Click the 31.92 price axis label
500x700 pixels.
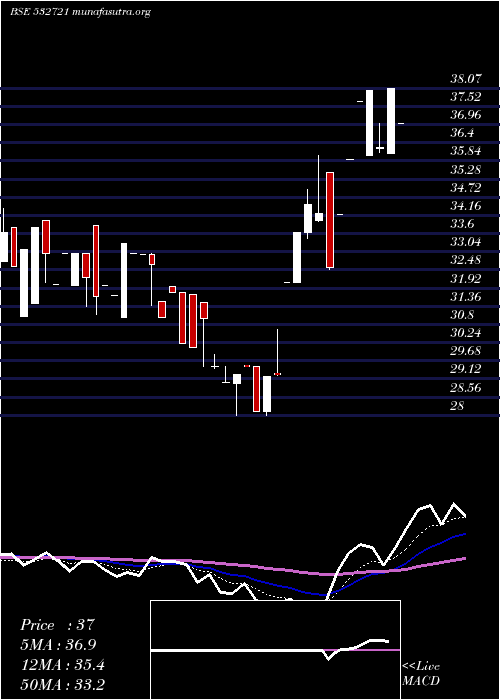(466, 279)
